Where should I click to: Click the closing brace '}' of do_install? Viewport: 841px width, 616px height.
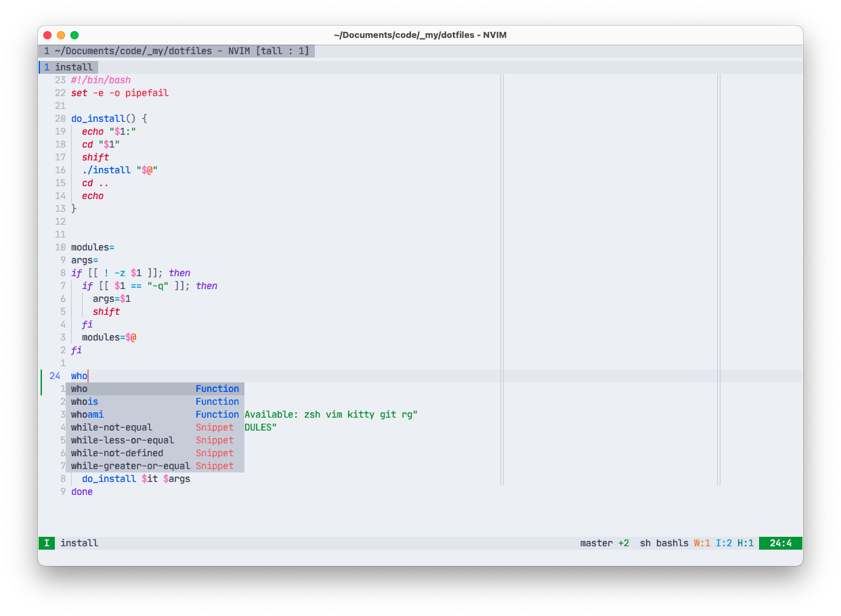click(74, 208)
